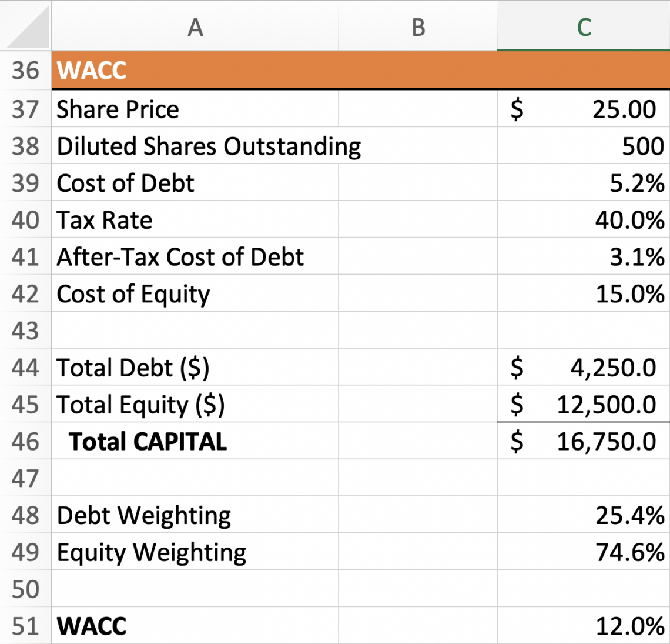Screen dimensions: 670x644
Task: Click the Cost of Equity 15.0% cell
Action: point(583,294)
